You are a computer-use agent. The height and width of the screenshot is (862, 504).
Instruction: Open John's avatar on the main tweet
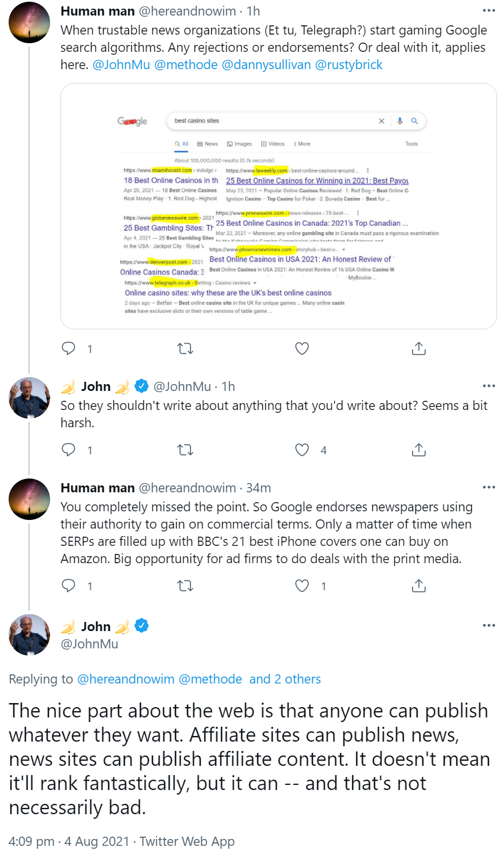click(x=29, y=635)
